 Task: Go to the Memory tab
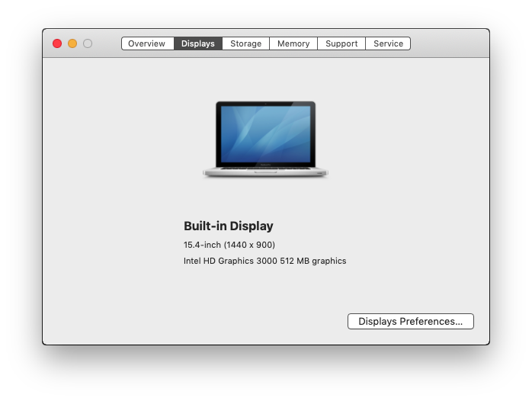click(293, 43)
